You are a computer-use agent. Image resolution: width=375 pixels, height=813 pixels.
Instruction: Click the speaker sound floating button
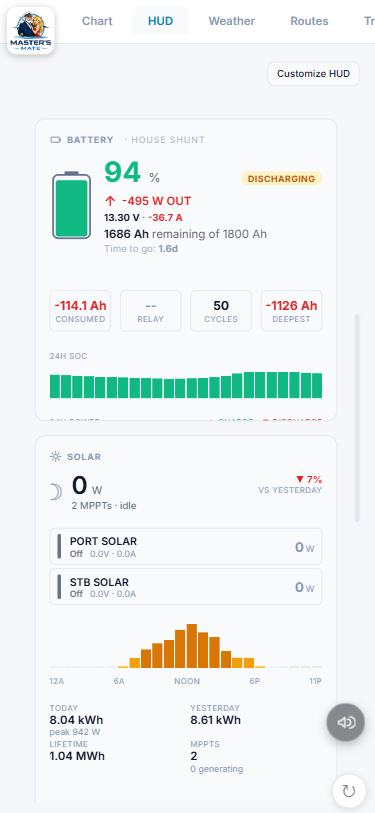pos(345,722)
